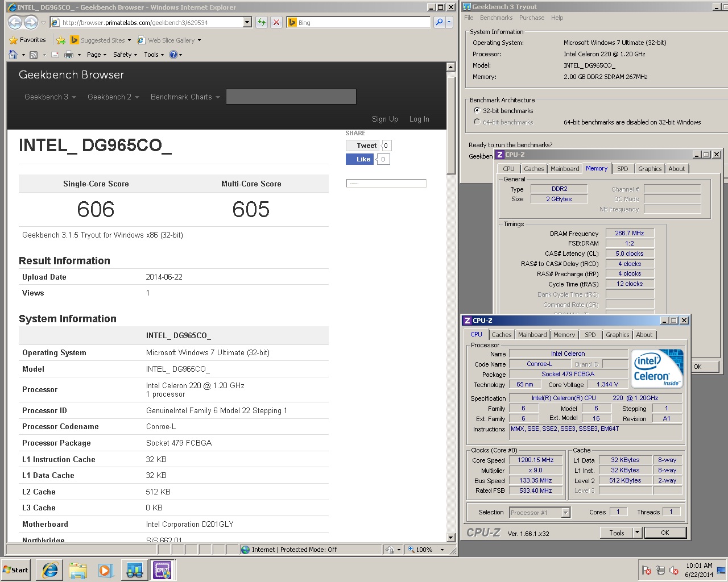Open the address bar URL dropdown
This screenshot has height=582, width=728.
(247, 22)
